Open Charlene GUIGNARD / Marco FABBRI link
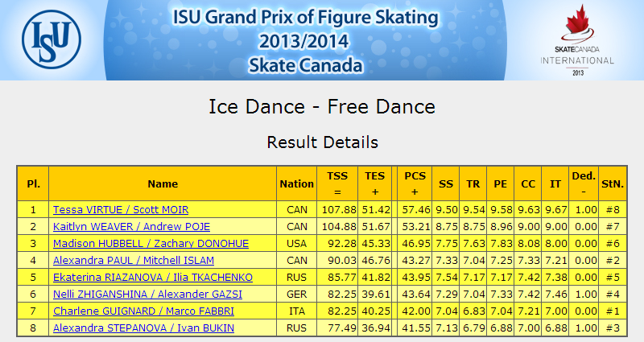 [144, 311]
